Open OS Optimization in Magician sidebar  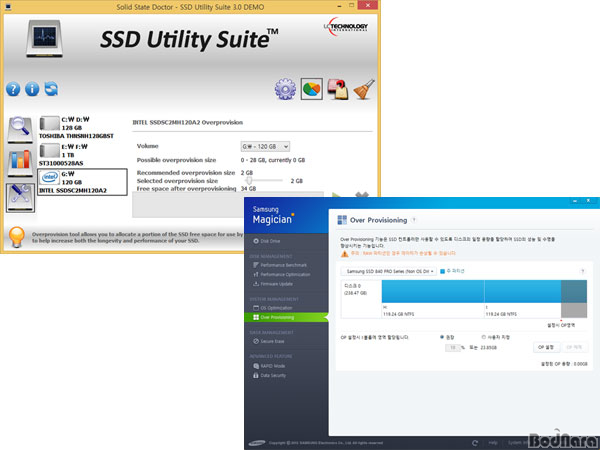(272, 308)
